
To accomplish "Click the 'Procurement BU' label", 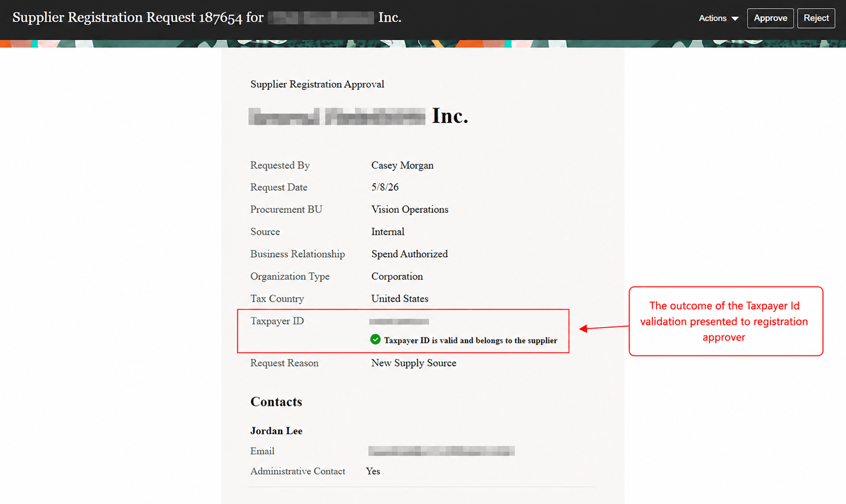I will [x=286, y=209].
